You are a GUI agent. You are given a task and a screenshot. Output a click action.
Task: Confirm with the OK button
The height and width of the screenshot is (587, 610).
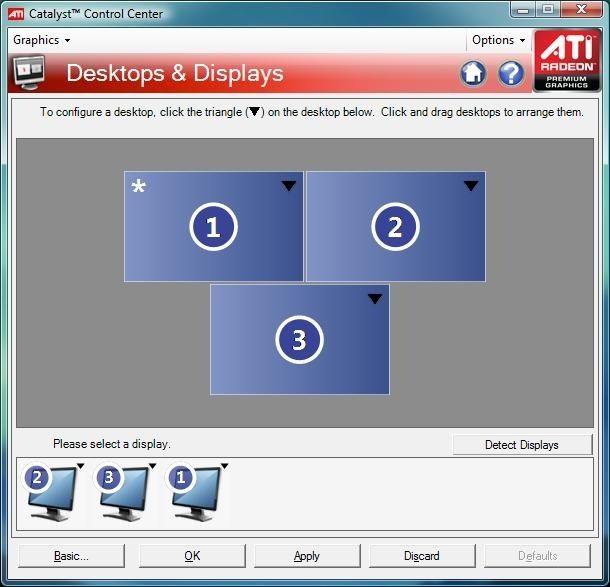[x=192, y=556]
